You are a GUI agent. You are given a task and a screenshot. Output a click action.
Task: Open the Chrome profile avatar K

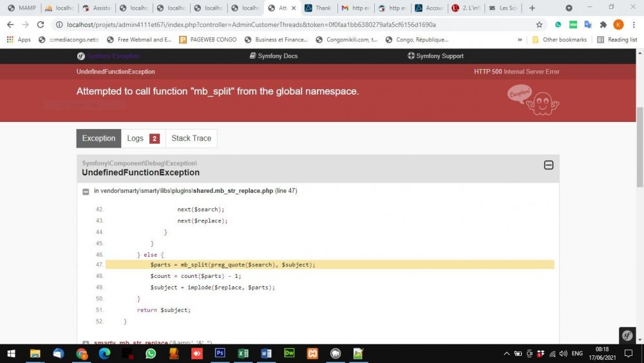click(618, 25)
